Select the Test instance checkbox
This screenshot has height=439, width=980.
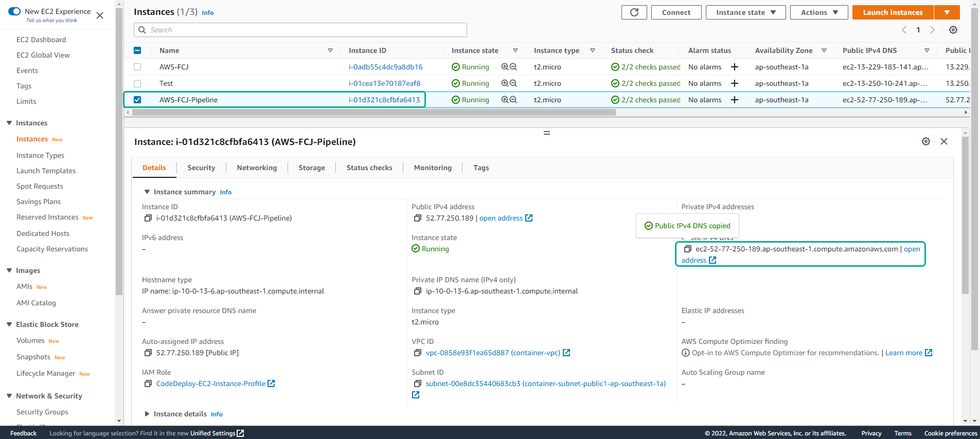coord(137,83)
